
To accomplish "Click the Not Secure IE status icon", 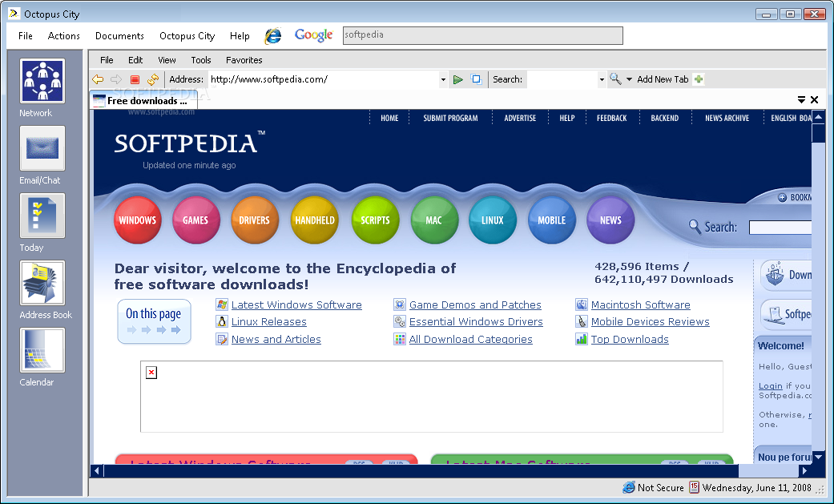I will point(629,487).
